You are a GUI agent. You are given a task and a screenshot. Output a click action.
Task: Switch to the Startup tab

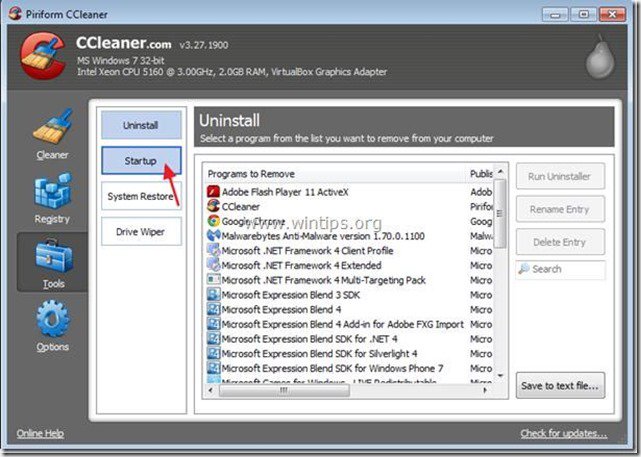click(141, 161)
